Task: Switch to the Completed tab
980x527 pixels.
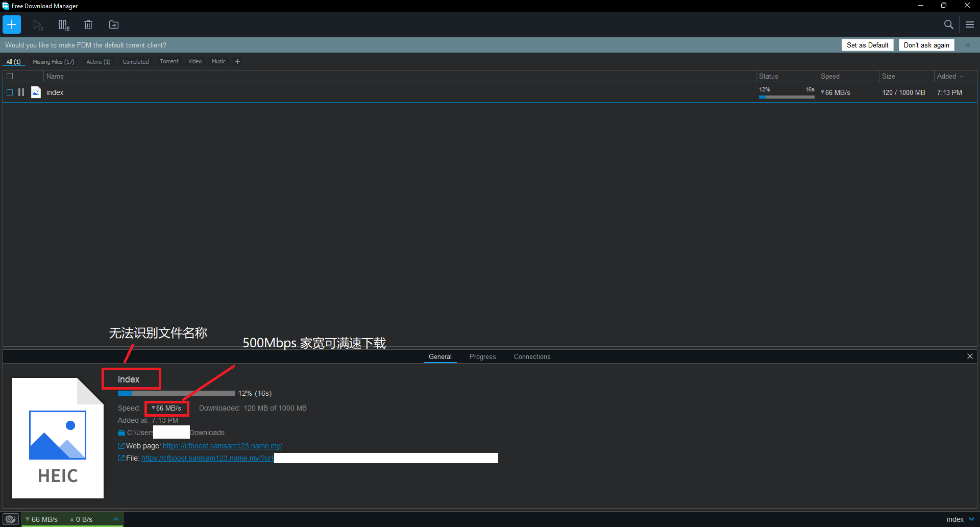Action: click(x=136, y=62)
